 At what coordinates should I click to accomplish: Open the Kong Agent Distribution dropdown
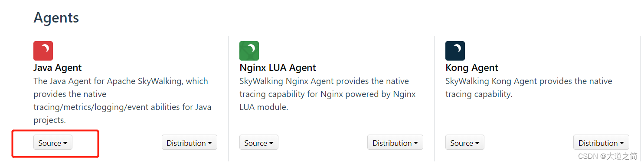click(x=601, y=143)
